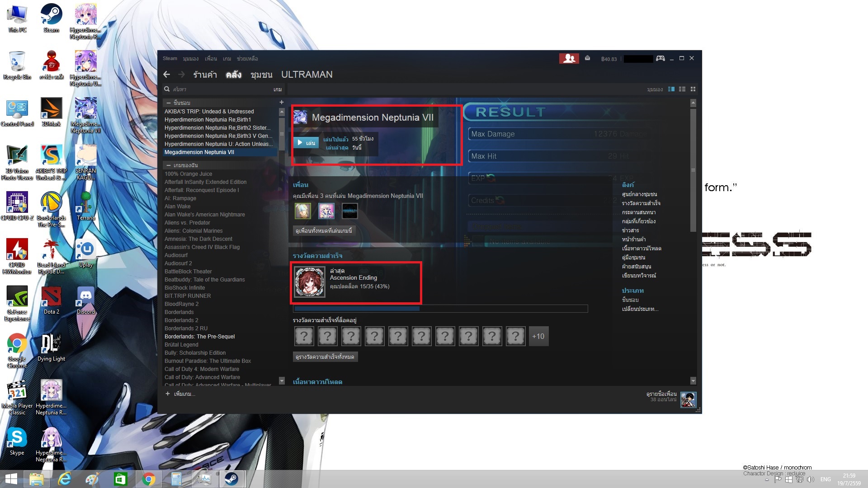The height and width of the screenshot is (488, 868).
Task: Click the Steam icon in the taskbar
Action: tap(231, 479)
